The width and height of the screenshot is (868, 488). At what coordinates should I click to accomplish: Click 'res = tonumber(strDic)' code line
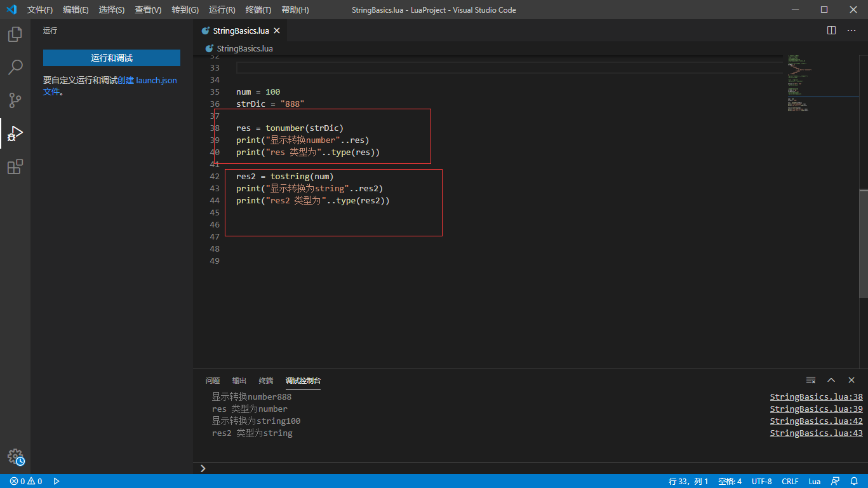coord(290,128)
